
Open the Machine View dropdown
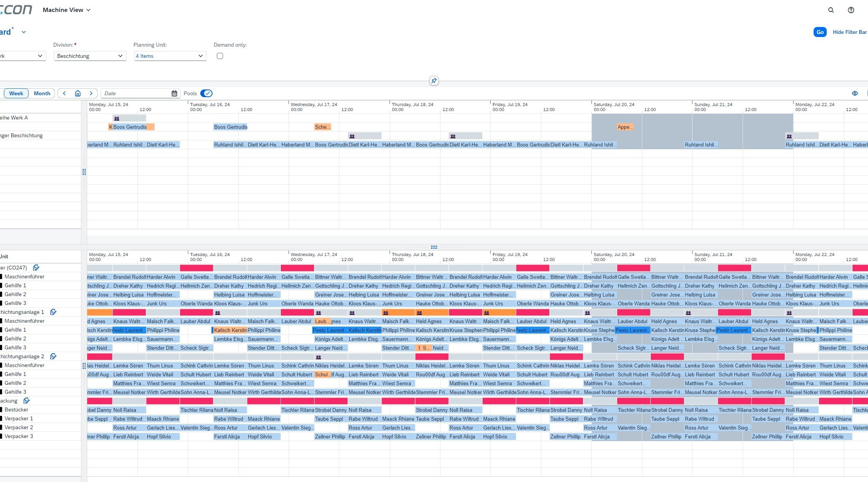pyautogui.click(x=66, y=10)
